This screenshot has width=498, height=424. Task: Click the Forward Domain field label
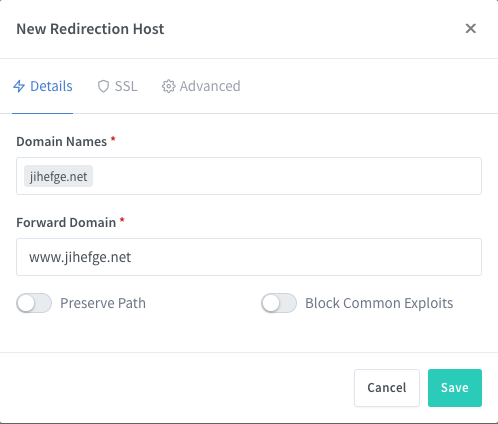coord(66,222)
